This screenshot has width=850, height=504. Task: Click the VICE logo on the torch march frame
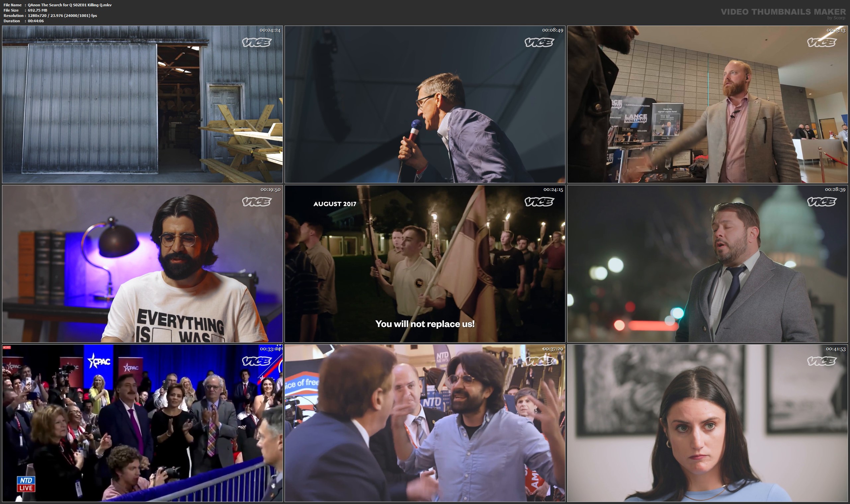click(539, 202)
